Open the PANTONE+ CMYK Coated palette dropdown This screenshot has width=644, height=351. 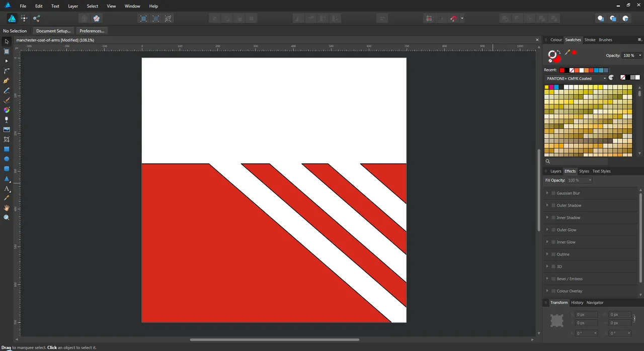point(576,78)
